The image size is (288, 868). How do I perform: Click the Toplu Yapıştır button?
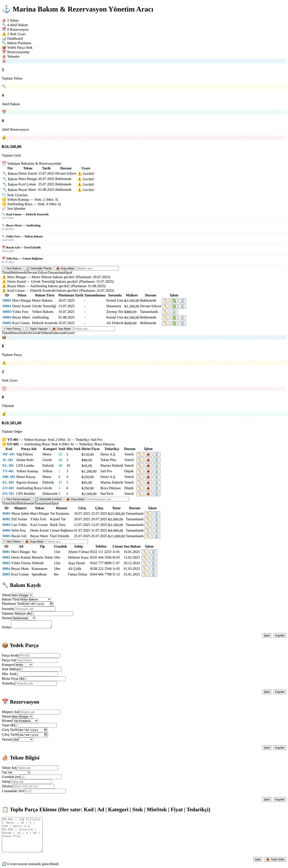pos(36,329)
